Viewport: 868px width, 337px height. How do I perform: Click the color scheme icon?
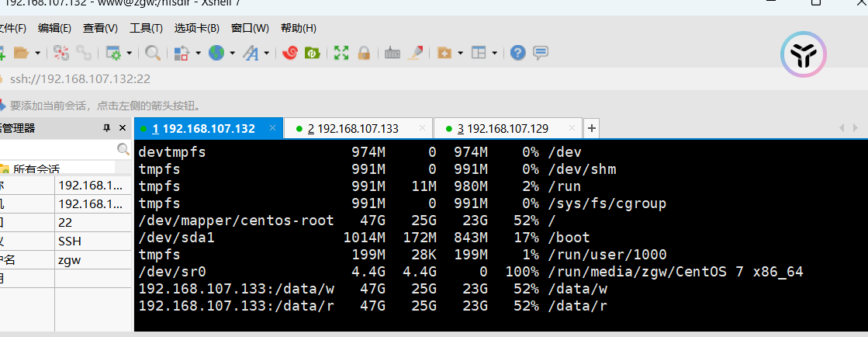click(182, 54)
